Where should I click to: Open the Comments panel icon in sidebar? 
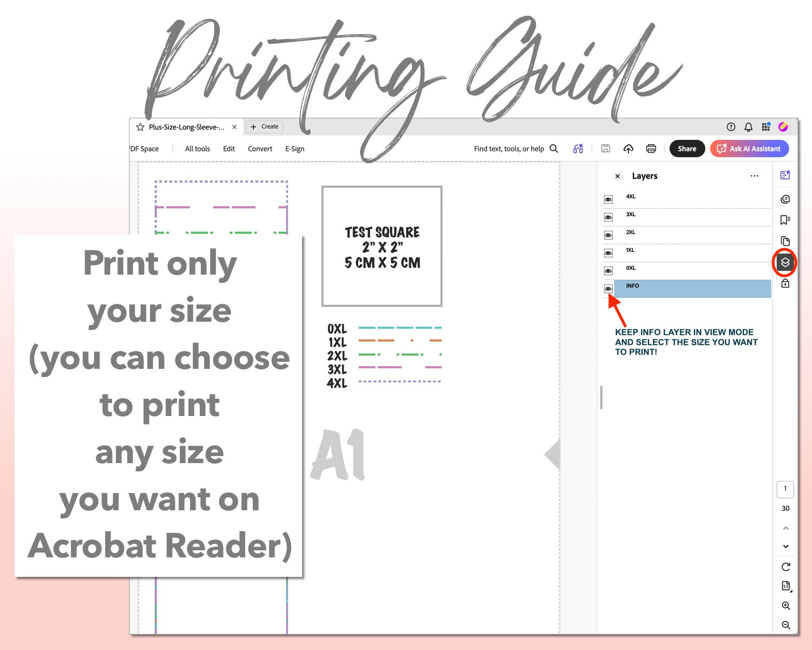(785, 199)
